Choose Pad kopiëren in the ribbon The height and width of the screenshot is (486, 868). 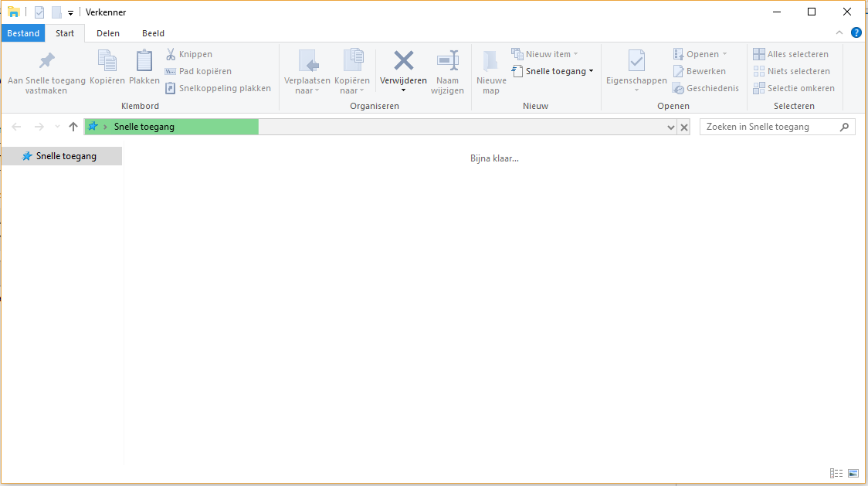(198, 71)
